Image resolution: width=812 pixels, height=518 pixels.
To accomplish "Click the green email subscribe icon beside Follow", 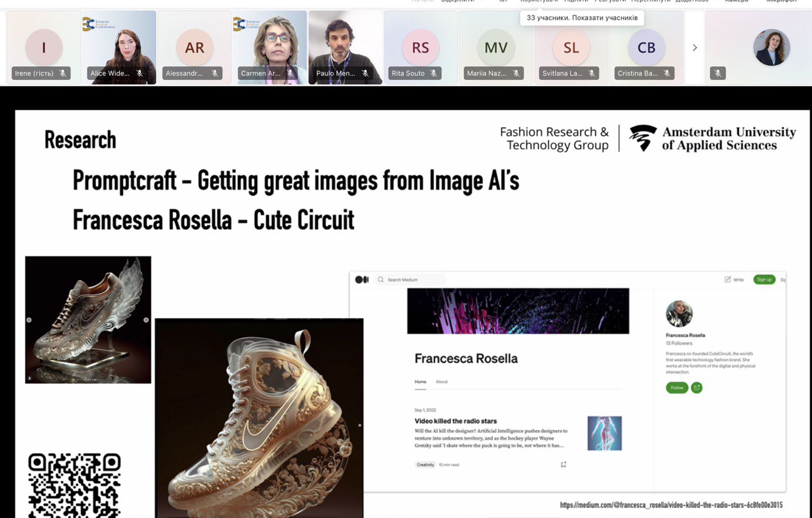I will [697, 387].
